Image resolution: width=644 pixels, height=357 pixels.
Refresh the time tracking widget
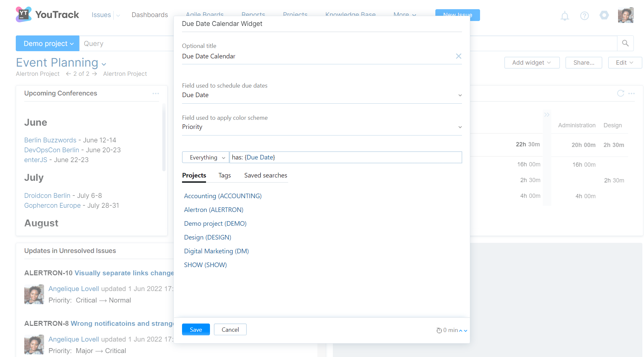[621, 93]
